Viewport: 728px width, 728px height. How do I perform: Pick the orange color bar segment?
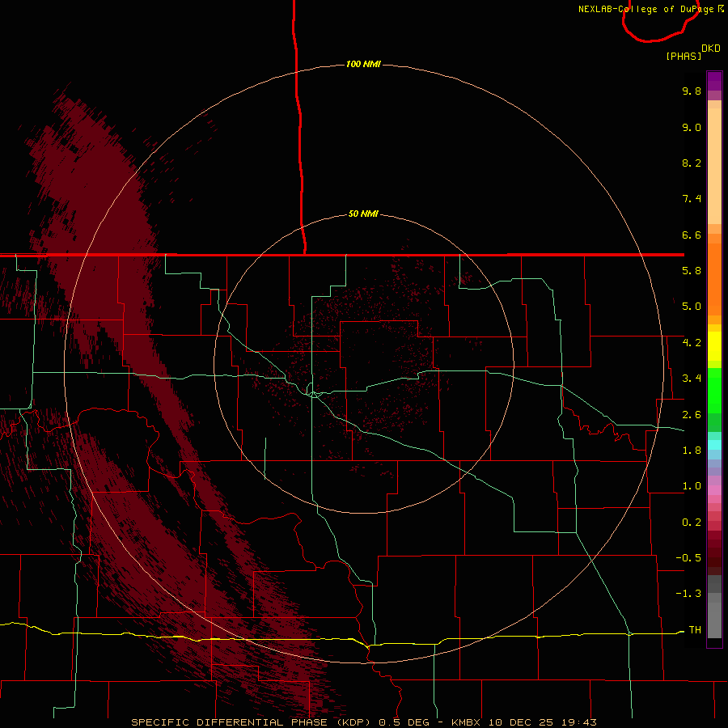(x=714, y=280)
